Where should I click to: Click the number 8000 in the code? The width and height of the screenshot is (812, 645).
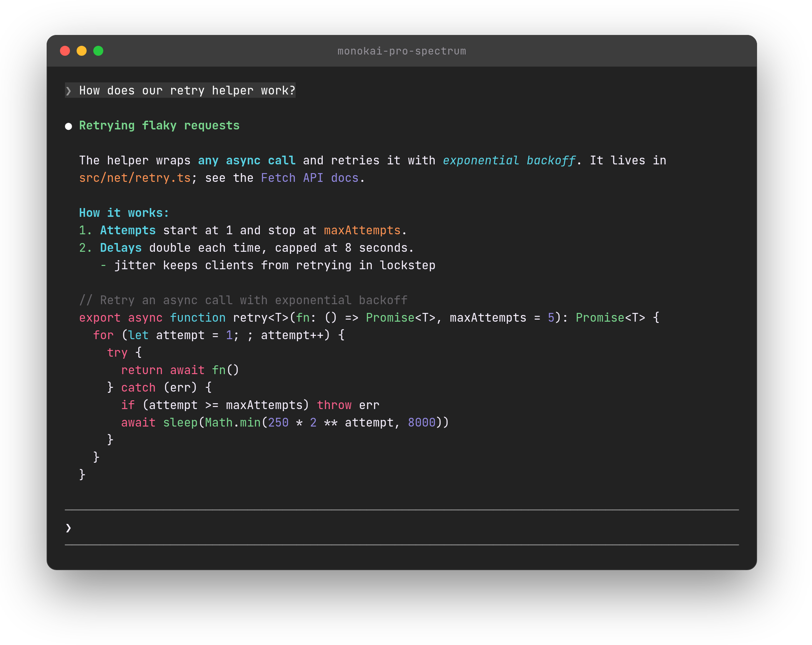(421, 422)
